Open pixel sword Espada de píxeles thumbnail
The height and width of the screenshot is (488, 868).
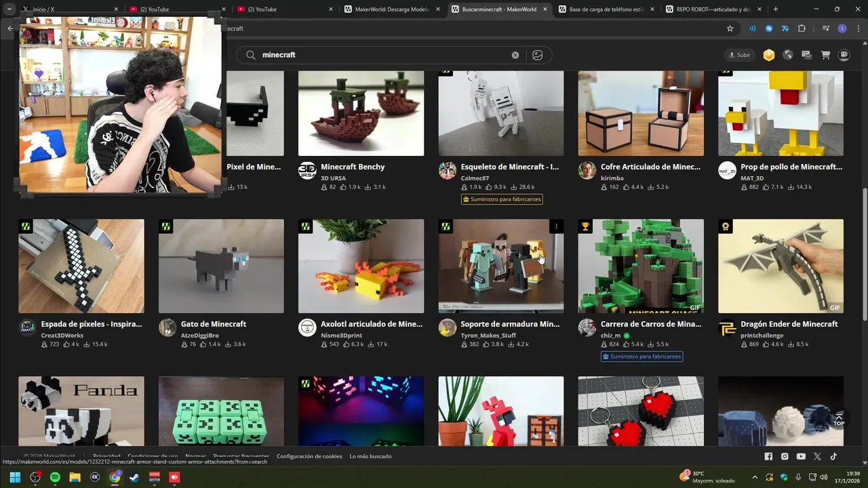pos(81,266)
